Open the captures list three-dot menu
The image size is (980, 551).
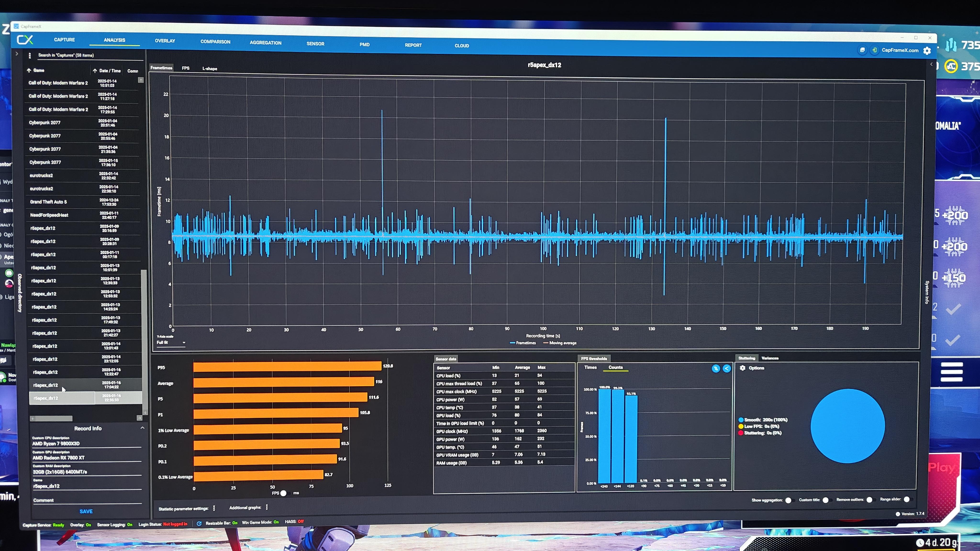click(x=30, y=55)
